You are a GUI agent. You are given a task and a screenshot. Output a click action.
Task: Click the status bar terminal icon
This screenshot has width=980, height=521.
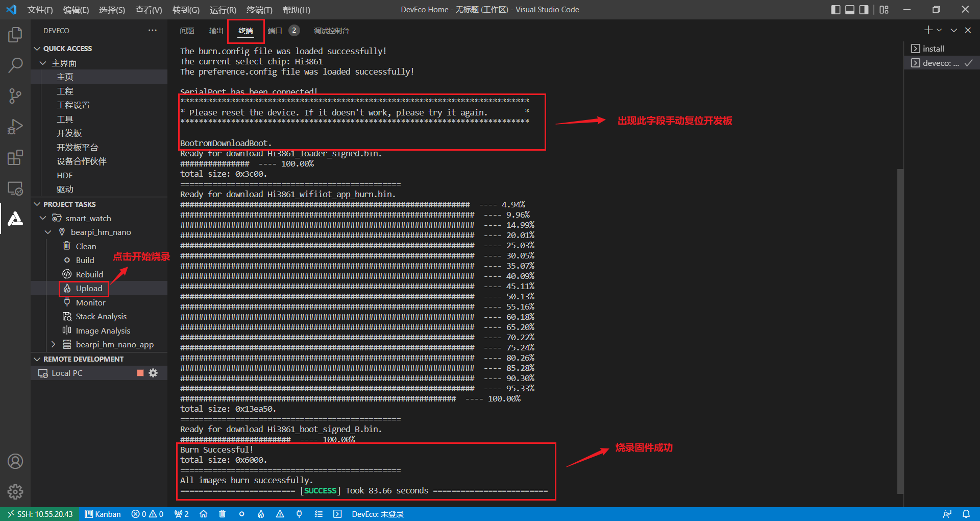coord(337,514)
